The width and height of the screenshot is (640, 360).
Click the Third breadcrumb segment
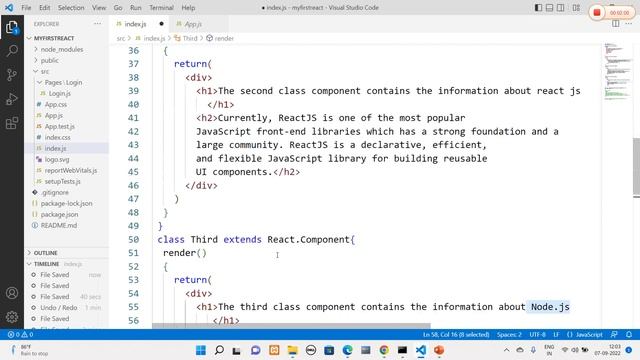tap(190, 38)
